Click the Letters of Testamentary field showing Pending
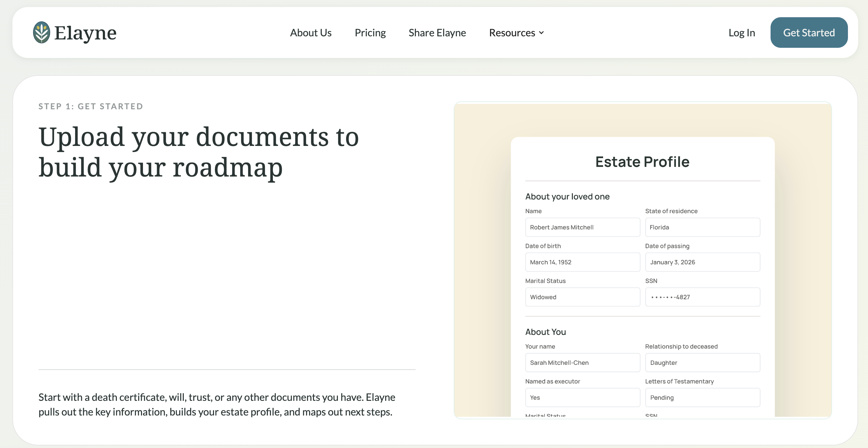 tap(702, 397)
